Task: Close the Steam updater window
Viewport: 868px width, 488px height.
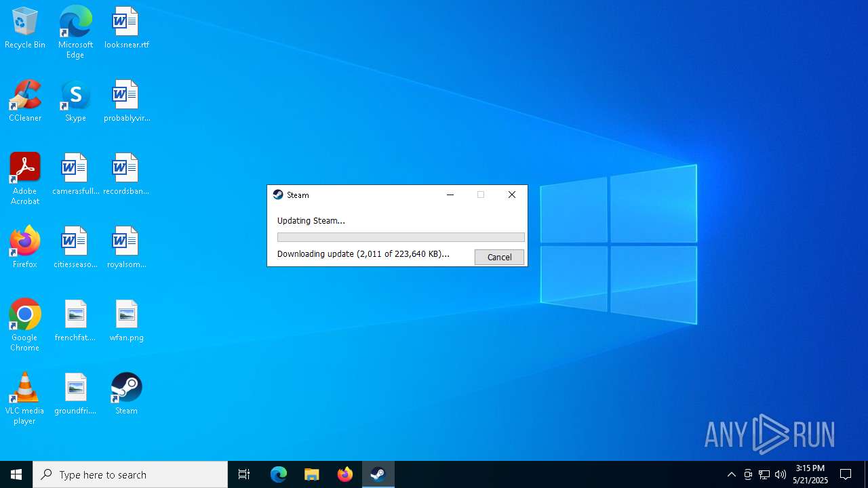Action: [512, 195]
